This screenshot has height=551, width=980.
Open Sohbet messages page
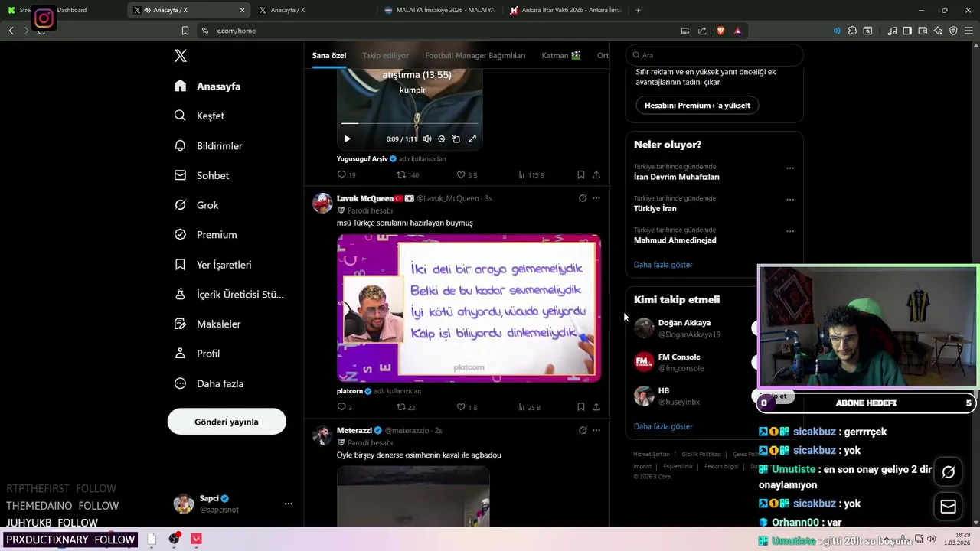click(201, 175)
